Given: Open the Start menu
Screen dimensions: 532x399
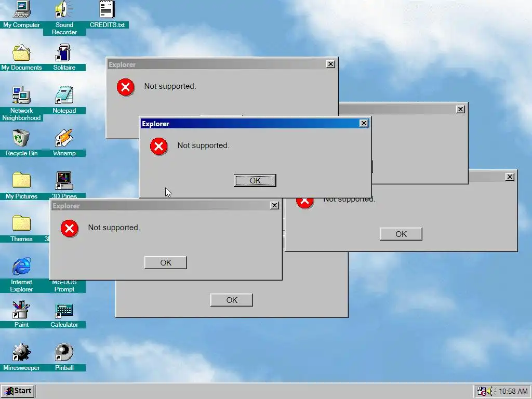Looking at the screenshot, I should tap(18, 391).
